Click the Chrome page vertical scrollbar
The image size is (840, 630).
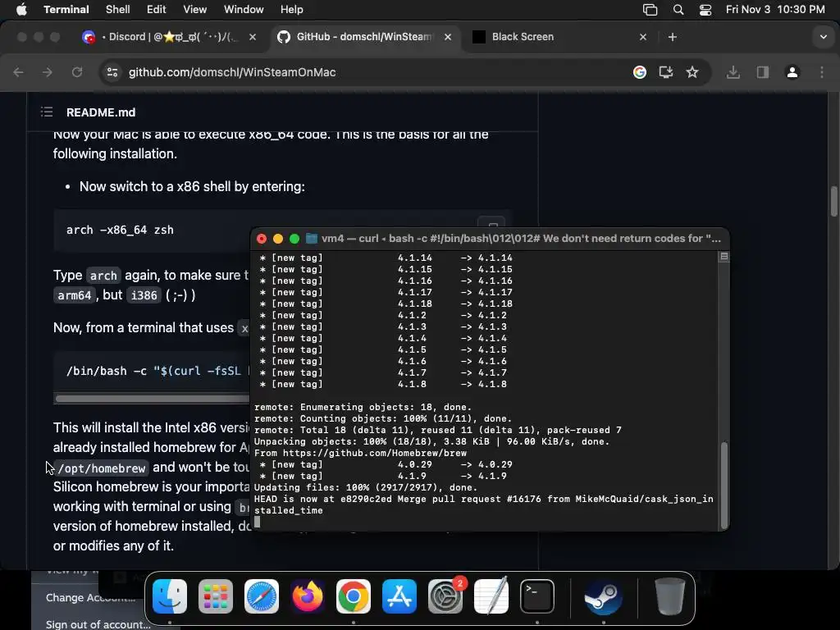pos(834,202)
